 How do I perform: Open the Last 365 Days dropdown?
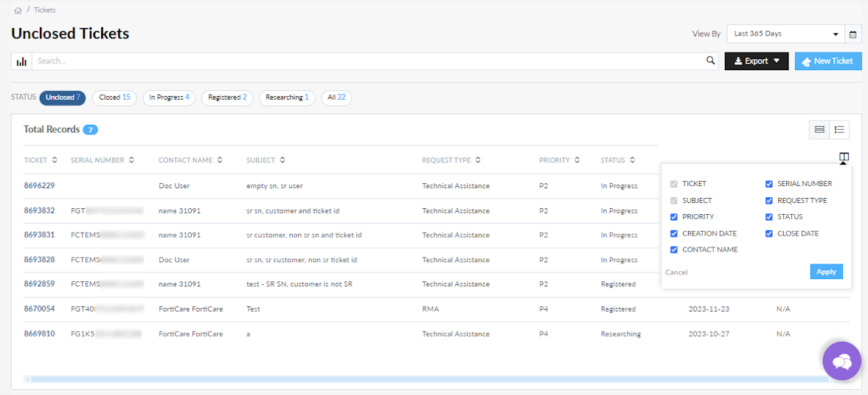pyautogui.click(x=786, y=34)
